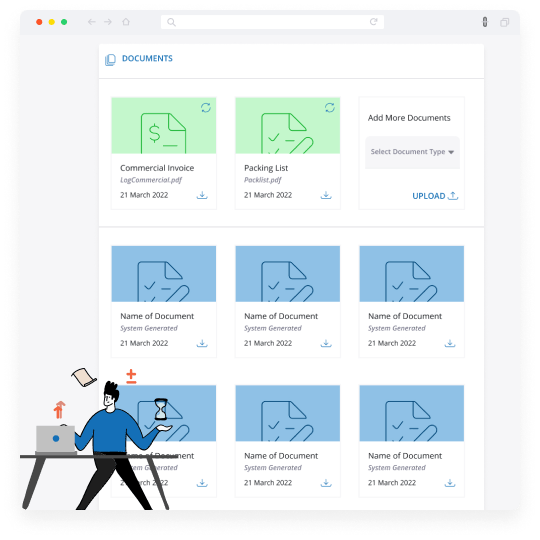Click inside the browser address bar

[272, 22]
